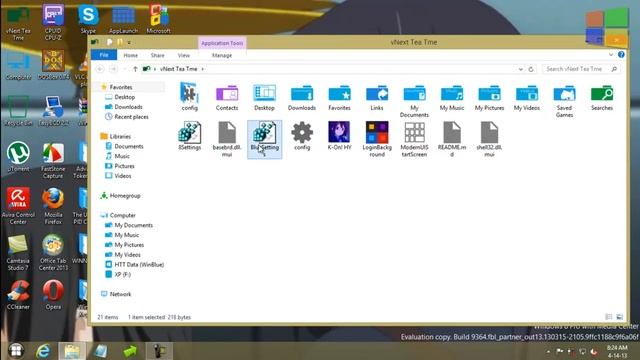Select Homegroup in navigation pane
640x360 pixels.
pos(125,196)
